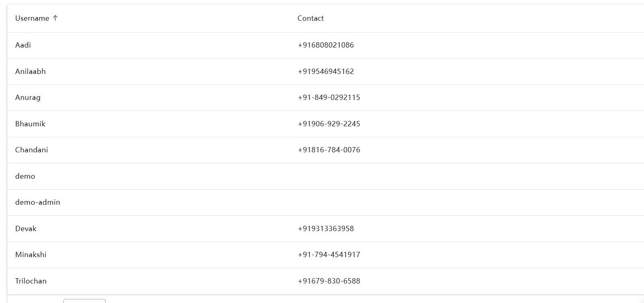Select Bhaumik's contact +91906-929-2245
This screenshot has width=644, height=303.
click(x=329, y=124)
